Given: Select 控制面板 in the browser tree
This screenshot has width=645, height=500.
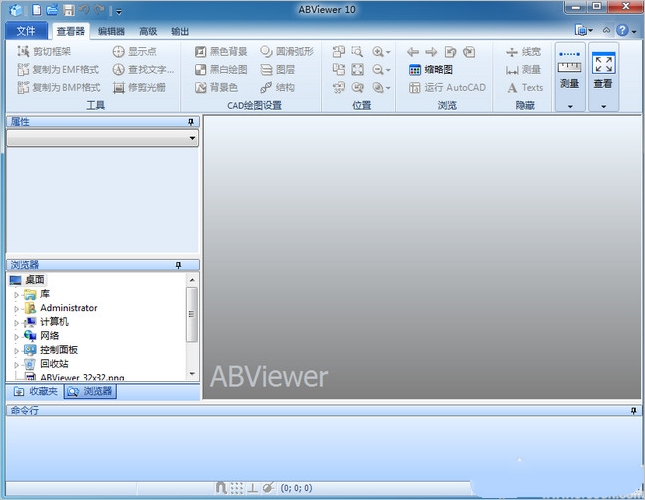Looking at the screenshot, I should pyautogui.click(x=59, y=350).
